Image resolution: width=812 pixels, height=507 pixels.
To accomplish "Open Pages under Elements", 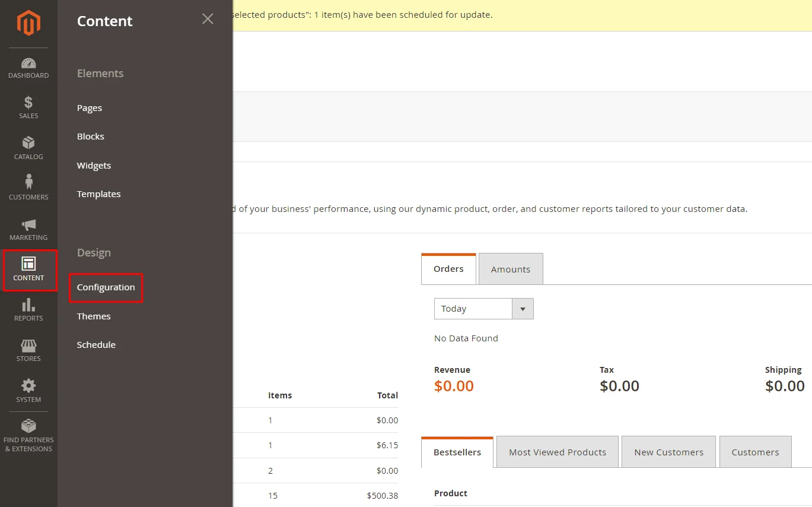I will (x=89, y=107).
